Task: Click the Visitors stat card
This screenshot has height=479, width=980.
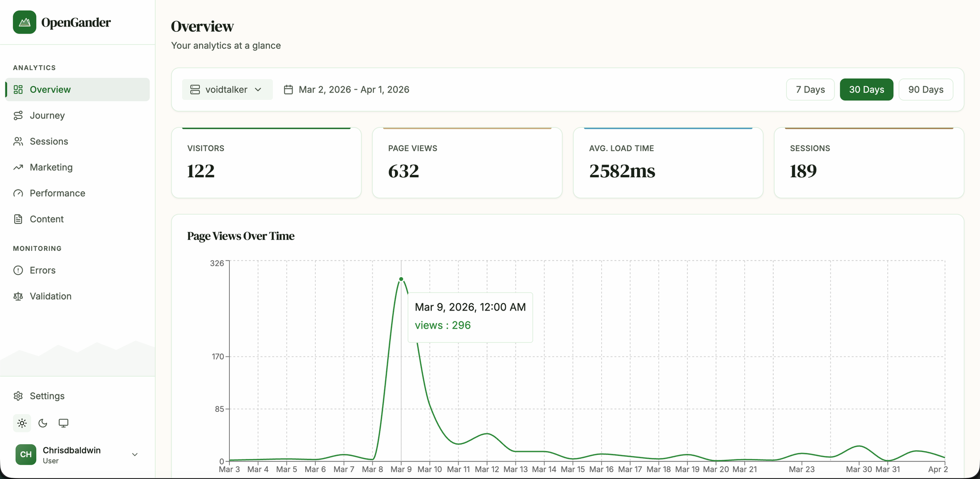Action: point(266,163)
